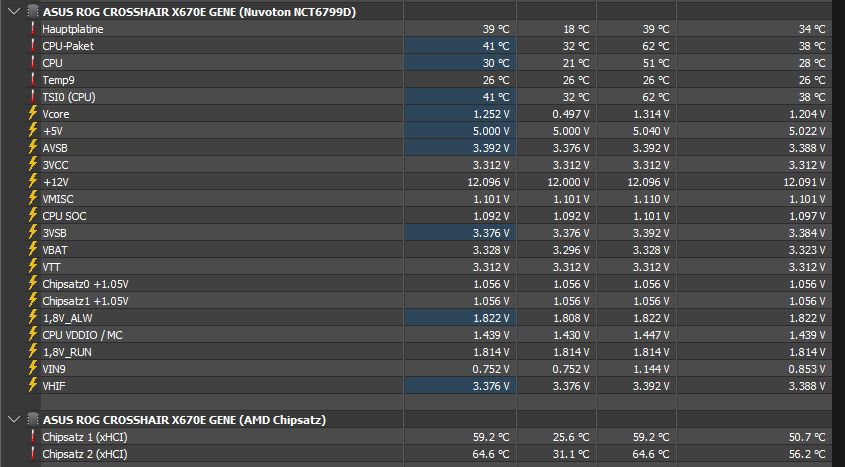Click the thermometer icon for Hauptplatine
The height and width of the screenshot is (467, 845).
33,29
